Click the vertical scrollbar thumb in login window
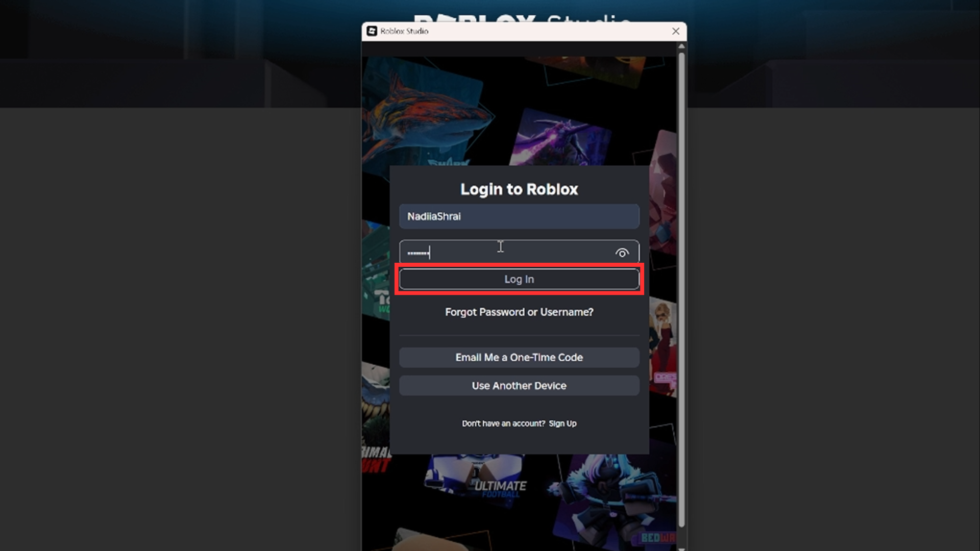The width and height of the screenshot is (980, 551). tap(681, 290)
